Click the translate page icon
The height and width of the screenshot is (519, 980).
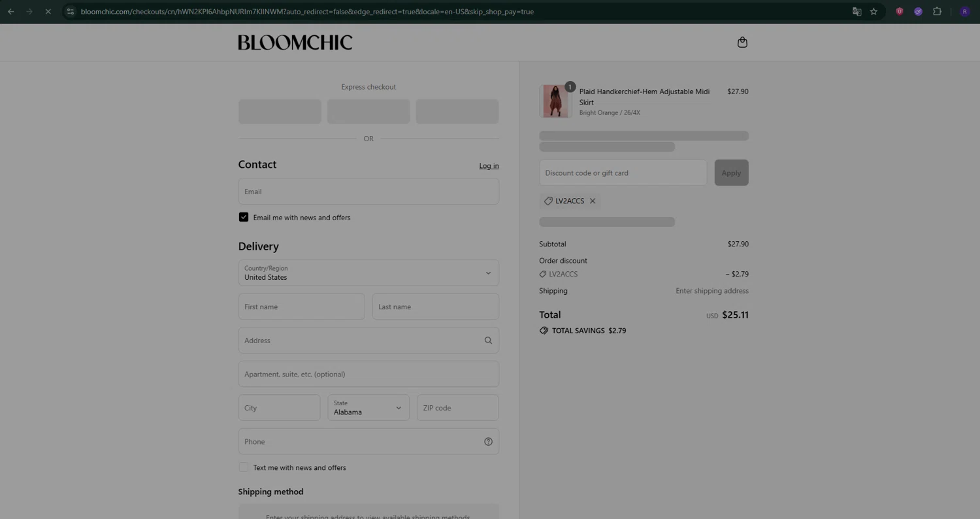857,11
